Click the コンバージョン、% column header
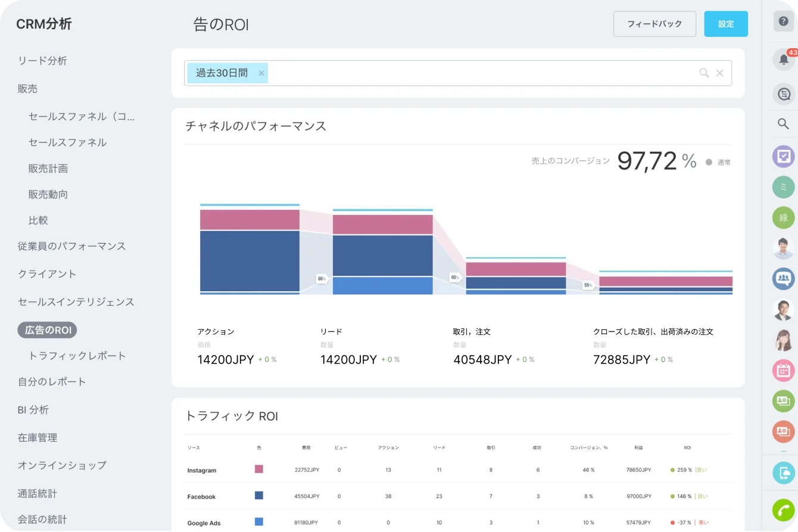The width and height of the screenshot is (798, 532). (x=588, y=447)
